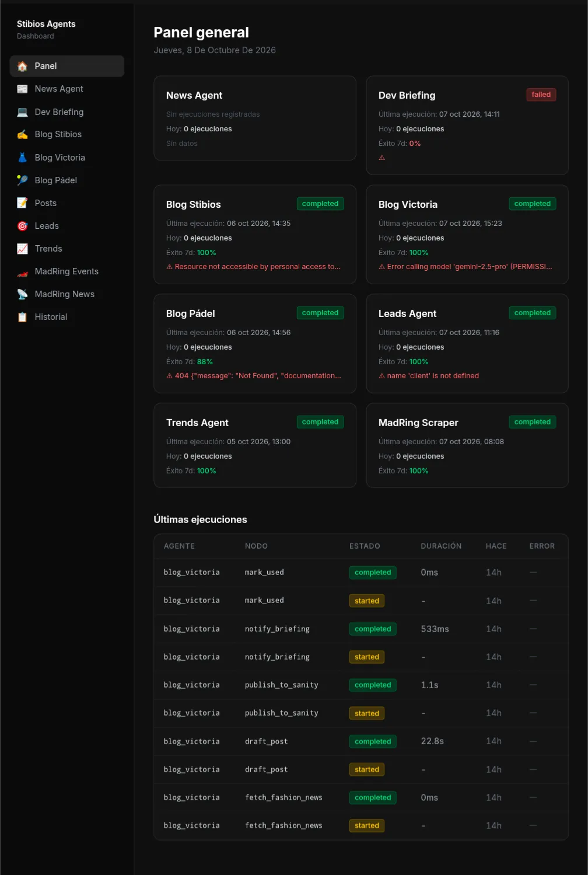Click the Leads Agent 'client' not defined error
Image resolution: width=588 pixels, height=875 pixels.
[x=429, y=376]
